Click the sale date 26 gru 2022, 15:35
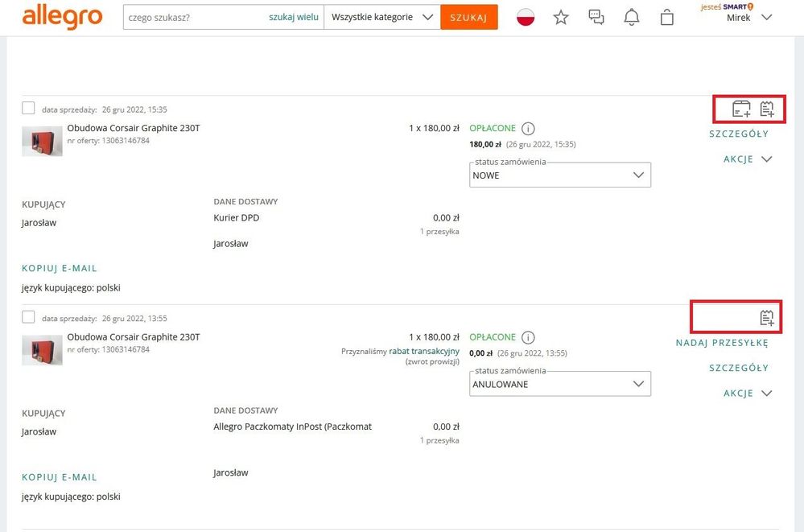This screenshot has height=532, width=804. tap(134, 109)
